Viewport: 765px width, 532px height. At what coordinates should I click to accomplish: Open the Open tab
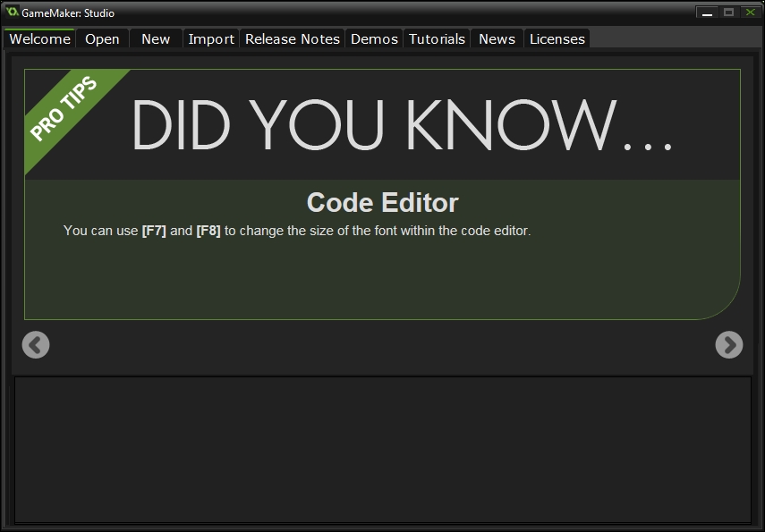point(102,38)
